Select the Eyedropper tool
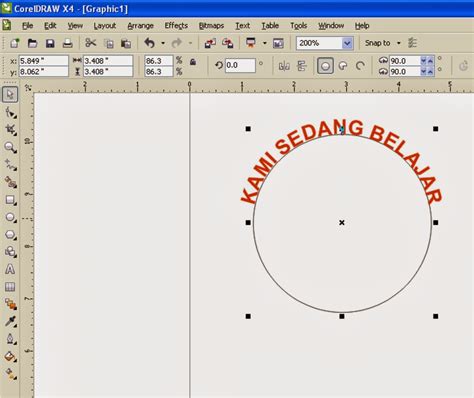This screenshot has width=474, height=398. (x=10, y=321)
